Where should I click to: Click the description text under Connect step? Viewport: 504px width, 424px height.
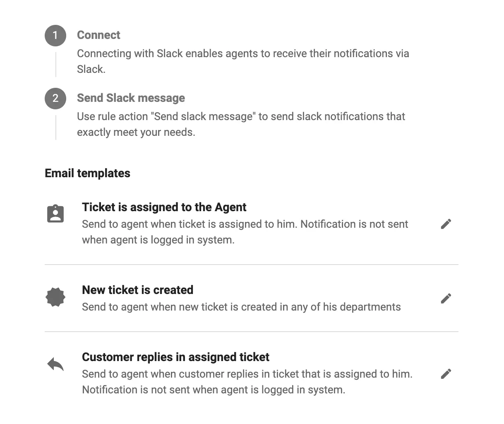[243, 61]
